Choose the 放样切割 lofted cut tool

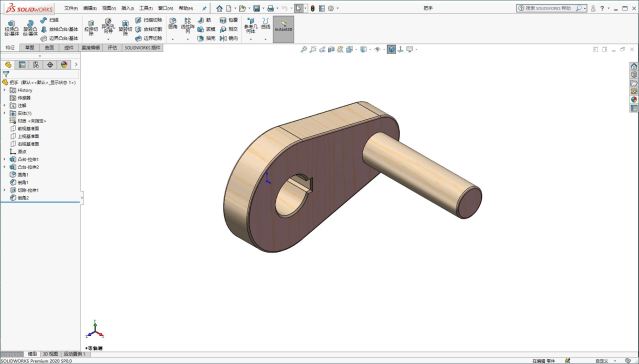[x=148, y=29]
